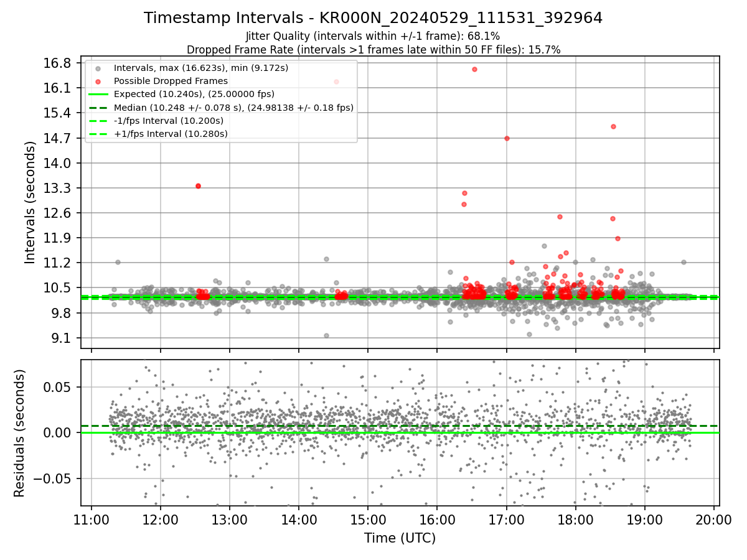Click the red point at 14.7 seconds near 17:00
747x560 pixels.
(x=507, y=138)
